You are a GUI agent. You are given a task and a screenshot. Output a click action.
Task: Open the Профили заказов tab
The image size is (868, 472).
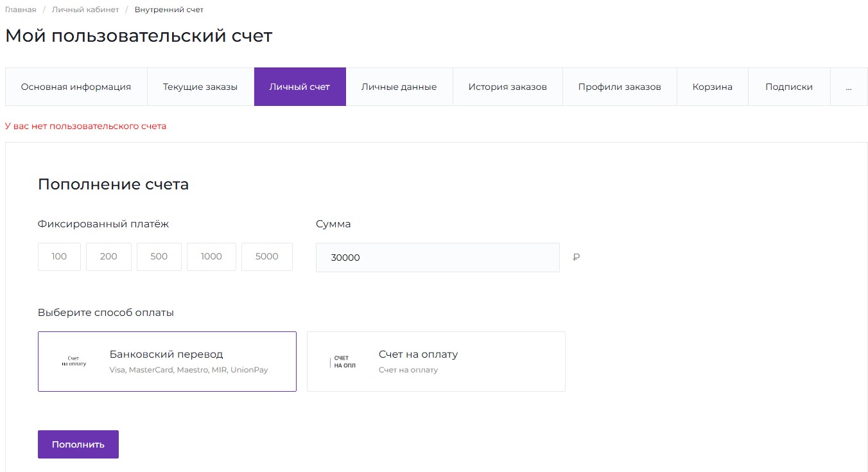point(620,87)
